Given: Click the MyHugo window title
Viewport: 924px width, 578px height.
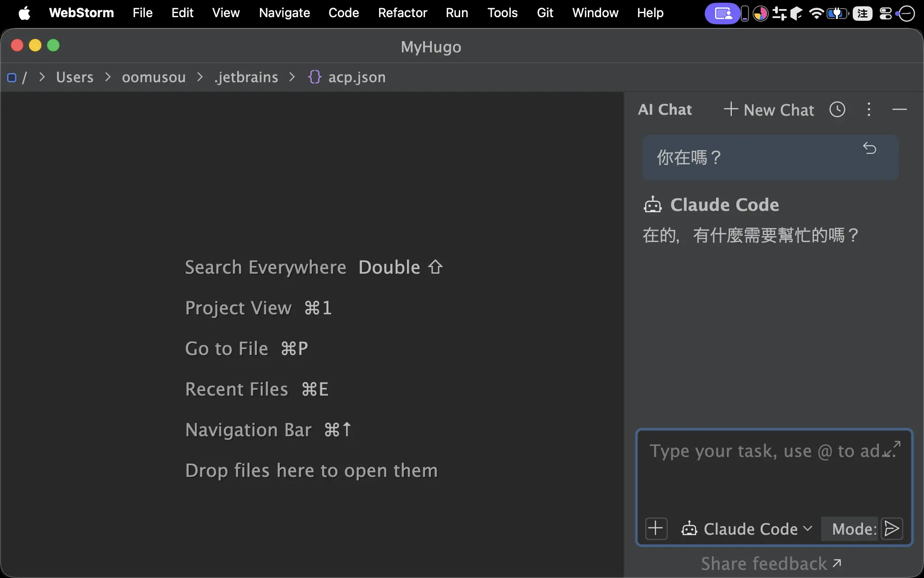Looking at the screenshot, I should coord(431,47).
